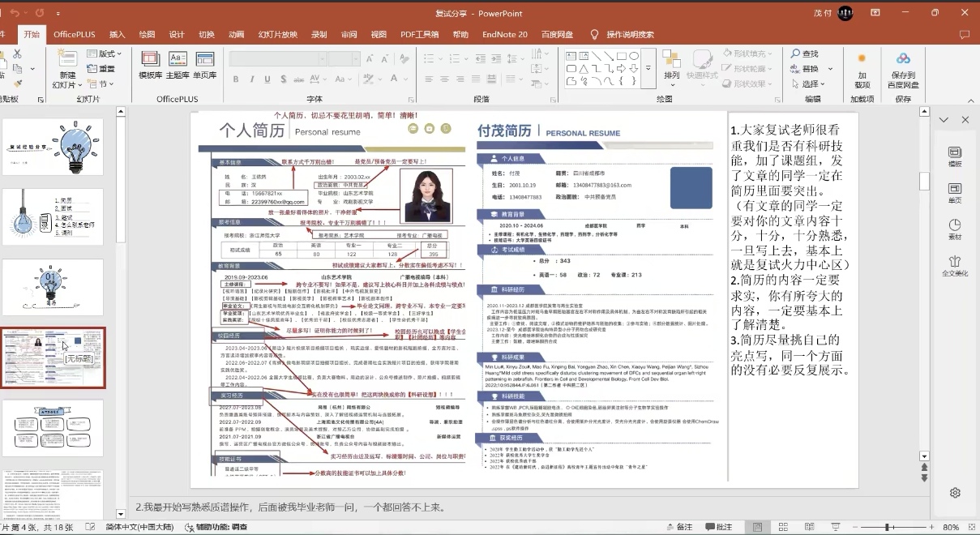
Task: Click the 新建幻灯片 new slide icon
Action: pos(67,59)
